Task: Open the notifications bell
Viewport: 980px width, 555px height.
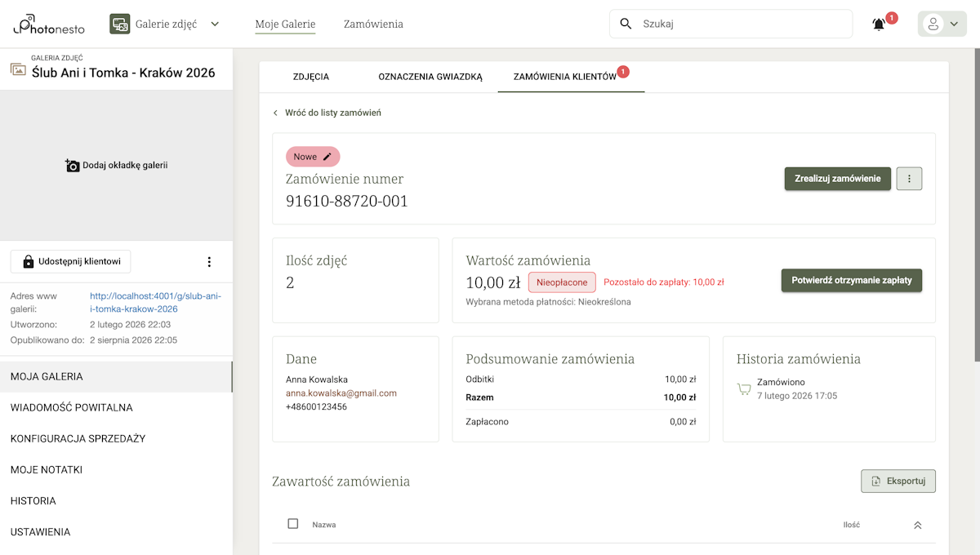Action: (878, 24)
